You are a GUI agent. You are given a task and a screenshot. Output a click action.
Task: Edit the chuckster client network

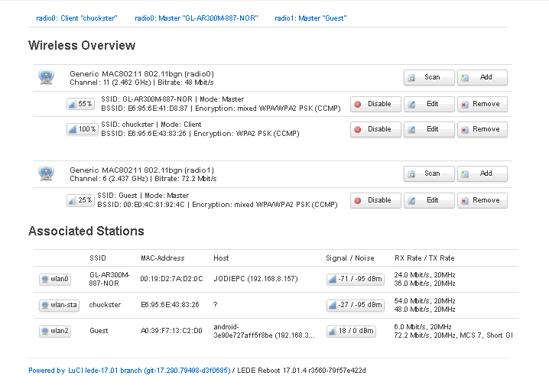click(429, 129)
